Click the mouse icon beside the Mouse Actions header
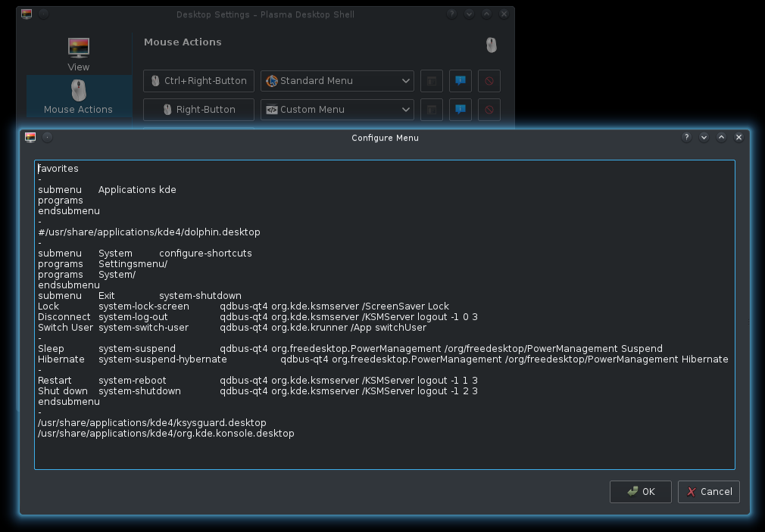This screenshot has width=765, height=532. click(x=492, y=45)
